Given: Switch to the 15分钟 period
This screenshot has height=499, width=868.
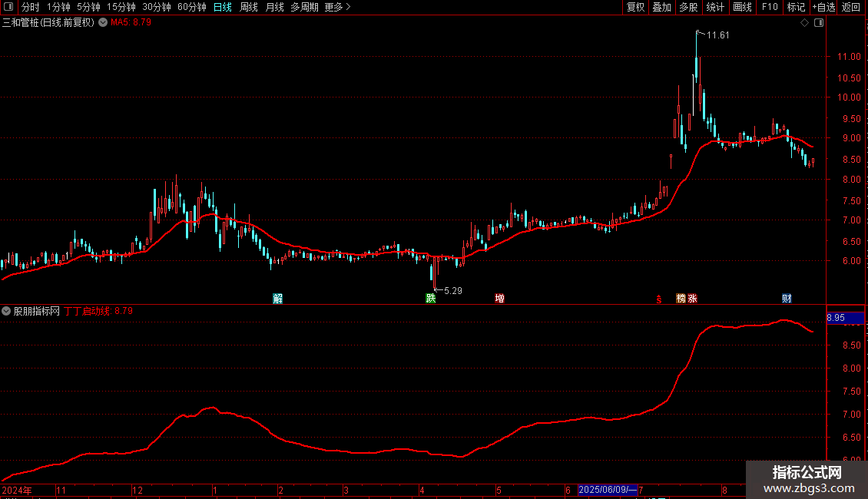Looking at the screenshot, I should tap(121, 7).
